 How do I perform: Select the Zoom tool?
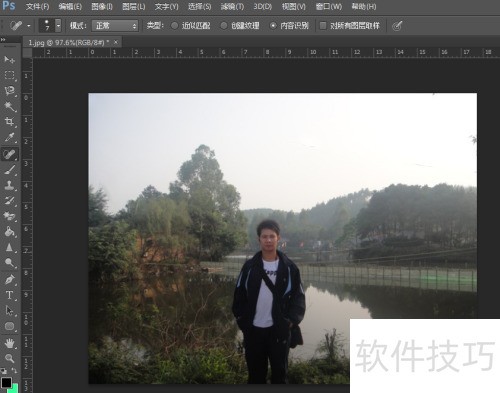click(x=9, y=358)
